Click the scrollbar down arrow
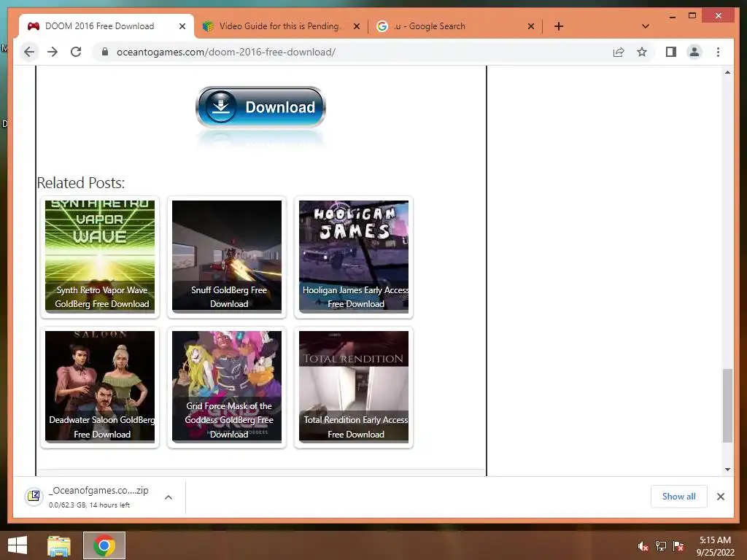The image size is (747, 560). (727, 469)
